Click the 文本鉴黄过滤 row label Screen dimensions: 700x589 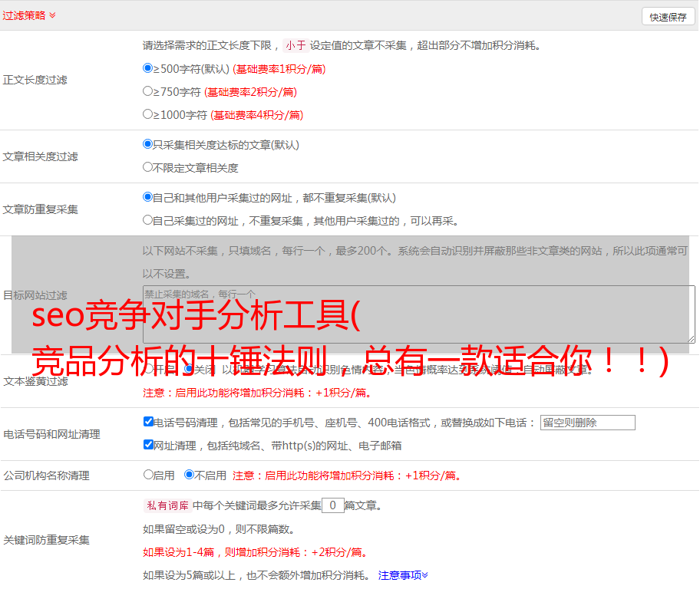point(35,381)
